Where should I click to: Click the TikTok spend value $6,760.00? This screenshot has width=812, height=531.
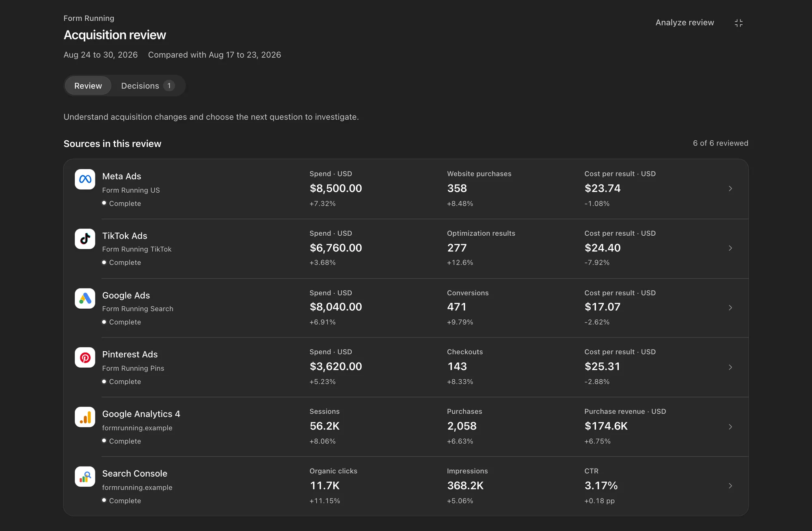point(336,248)
